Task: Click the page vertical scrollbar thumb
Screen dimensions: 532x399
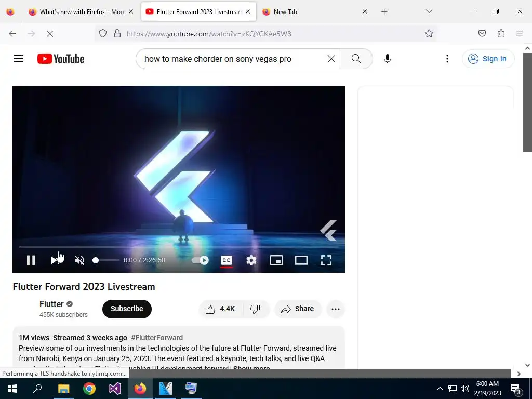Action: (x=527, y=102)
